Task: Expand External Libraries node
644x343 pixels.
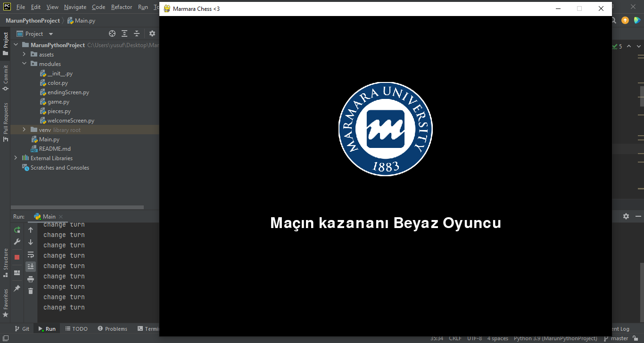Action: tap(16, 158)
